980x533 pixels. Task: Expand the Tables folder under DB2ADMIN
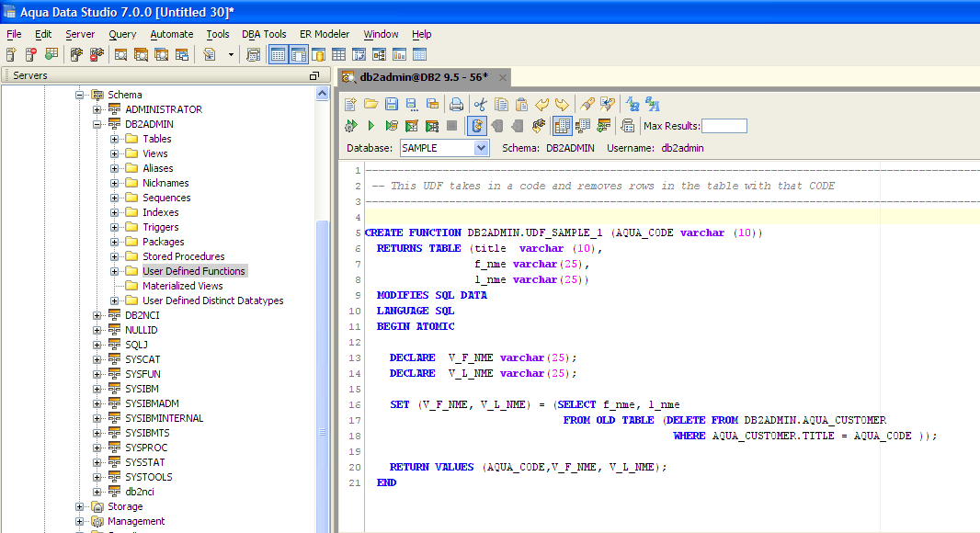click(115, 139)
